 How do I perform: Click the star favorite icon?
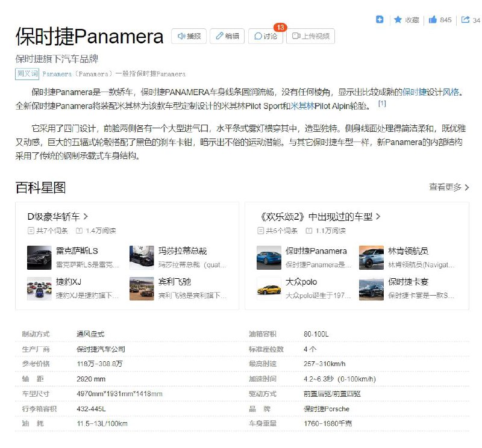click(x=398, y=20)
